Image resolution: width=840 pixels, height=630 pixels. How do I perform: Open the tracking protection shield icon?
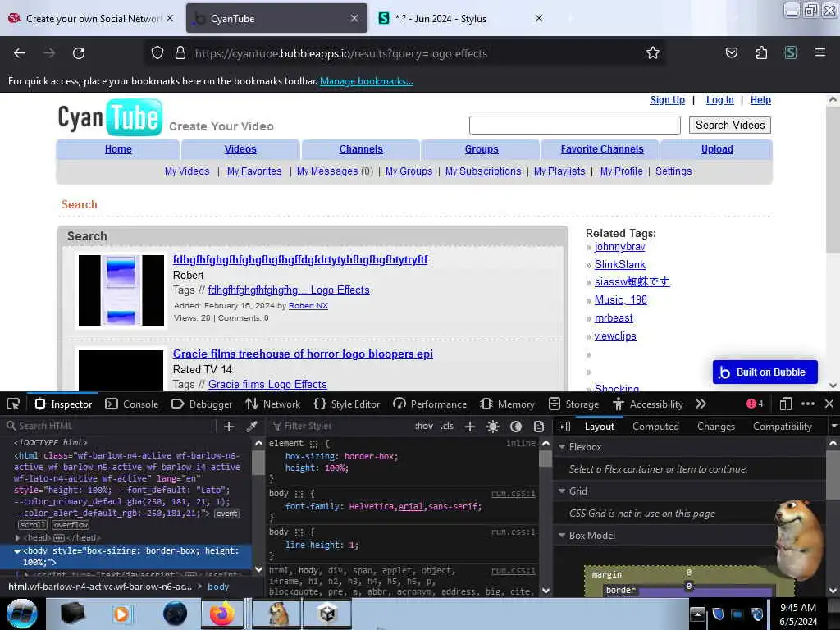pos(157,53)
